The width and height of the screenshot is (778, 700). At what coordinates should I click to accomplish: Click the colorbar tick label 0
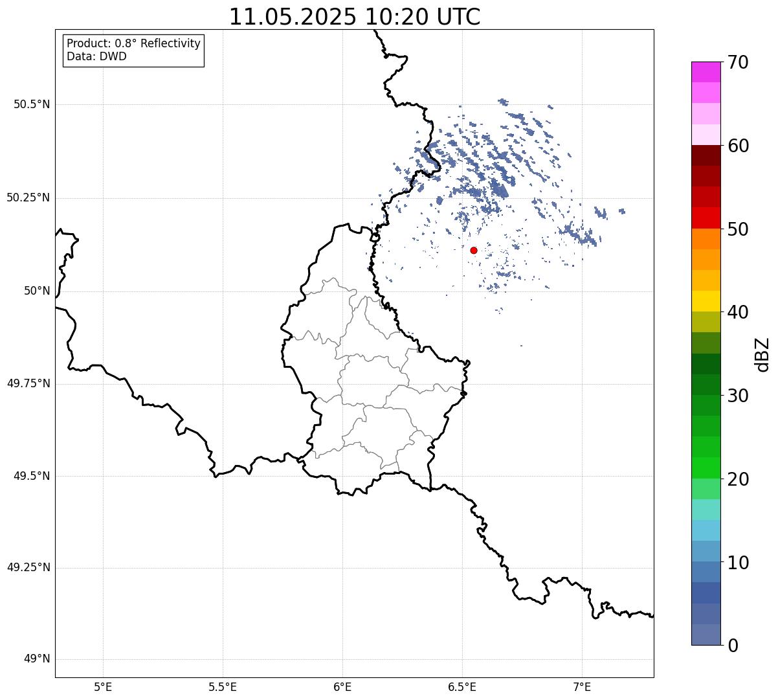coord(733,646)
